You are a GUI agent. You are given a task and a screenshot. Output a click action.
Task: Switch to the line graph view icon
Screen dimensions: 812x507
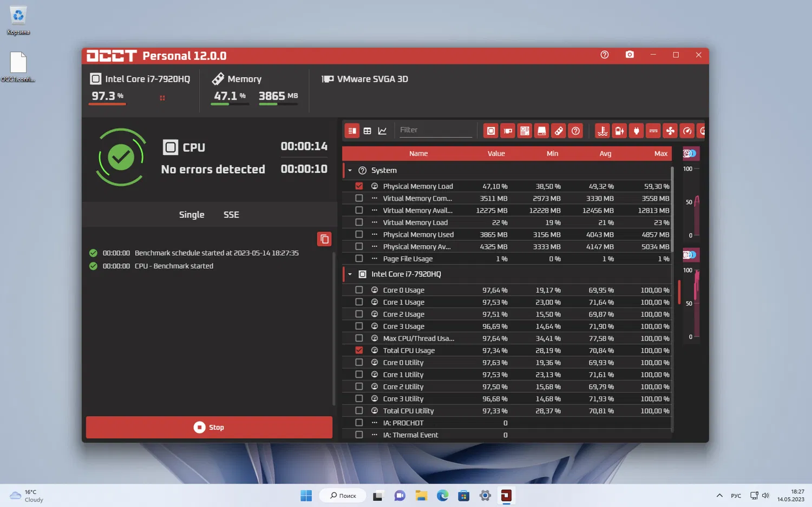pos(382,130)
